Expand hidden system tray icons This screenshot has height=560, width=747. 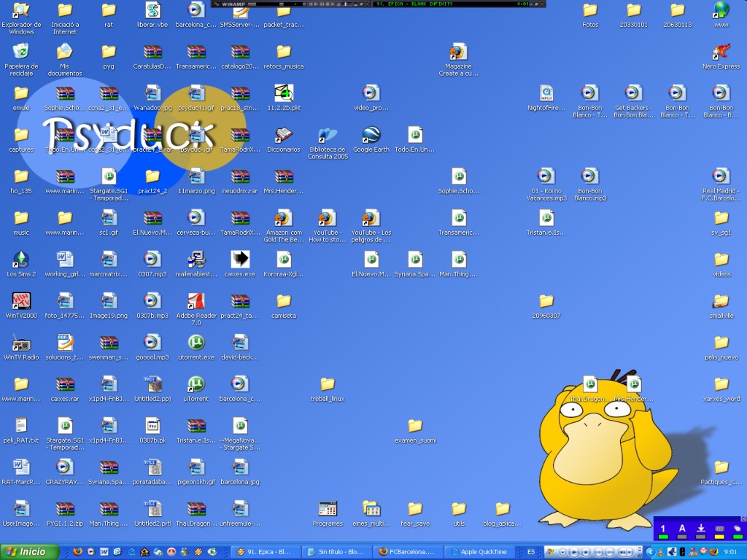tap(650, 552)
